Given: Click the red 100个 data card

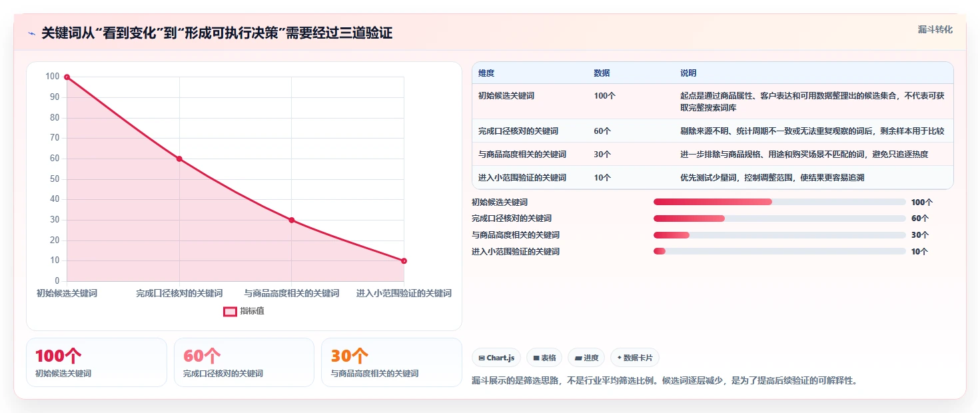Looking at the screenshot, I should point(97,362).
